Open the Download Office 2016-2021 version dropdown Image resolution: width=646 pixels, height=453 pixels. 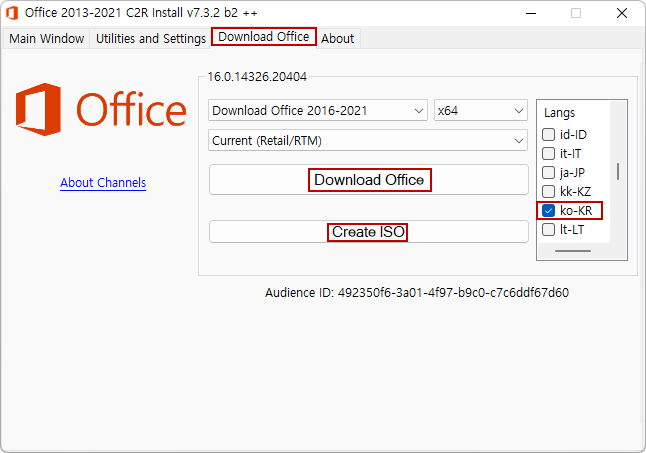click(318, 110)
